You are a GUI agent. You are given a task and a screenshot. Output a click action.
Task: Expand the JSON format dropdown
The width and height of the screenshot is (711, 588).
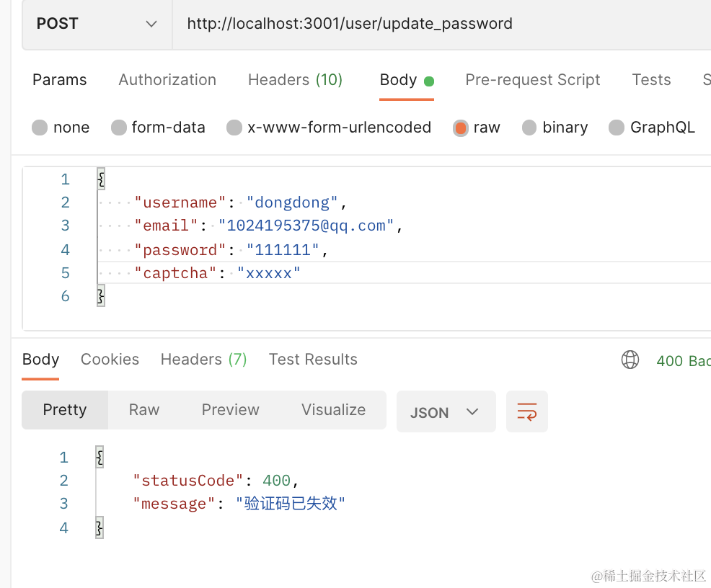446,412
